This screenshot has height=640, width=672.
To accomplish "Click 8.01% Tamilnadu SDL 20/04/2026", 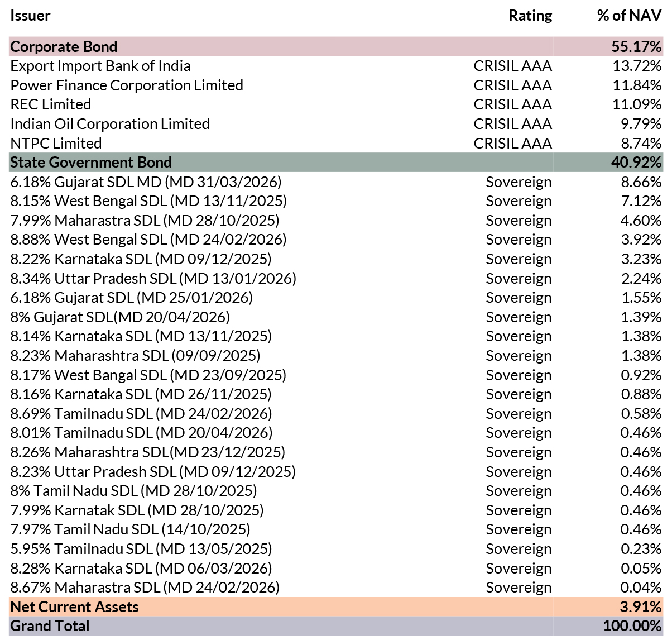I will tap(141, 433).
